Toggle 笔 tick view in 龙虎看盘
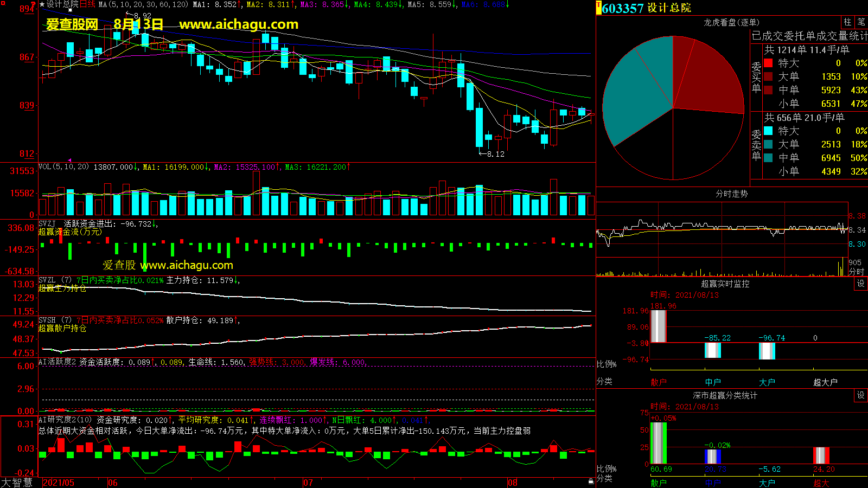This screenshot has width=868, height=488. (861, 22)
